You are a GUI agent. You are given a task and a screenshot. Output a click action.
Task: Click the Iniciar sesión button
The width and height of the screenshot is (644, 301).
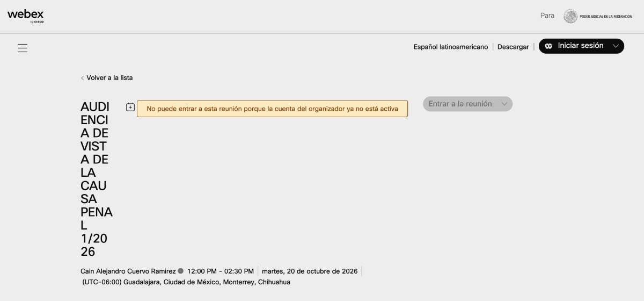click(x=581, y=46)
